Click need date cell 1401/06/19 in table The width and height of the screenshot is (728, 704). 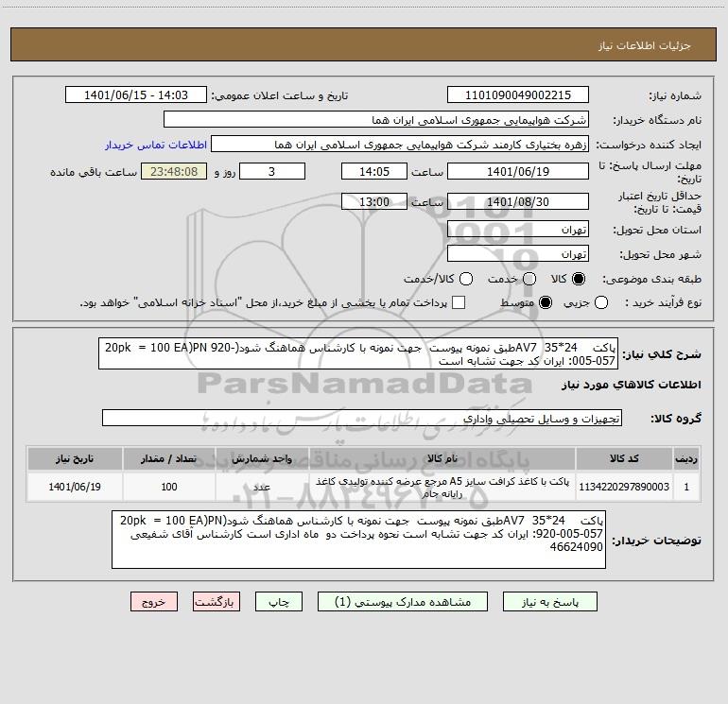75,487
